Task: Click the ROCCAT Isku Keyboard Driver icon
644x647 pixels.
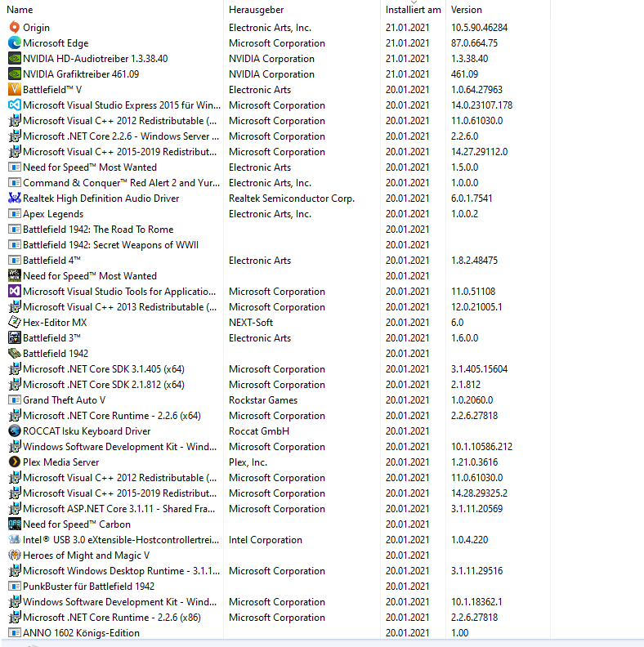Action: pos(15,431)
